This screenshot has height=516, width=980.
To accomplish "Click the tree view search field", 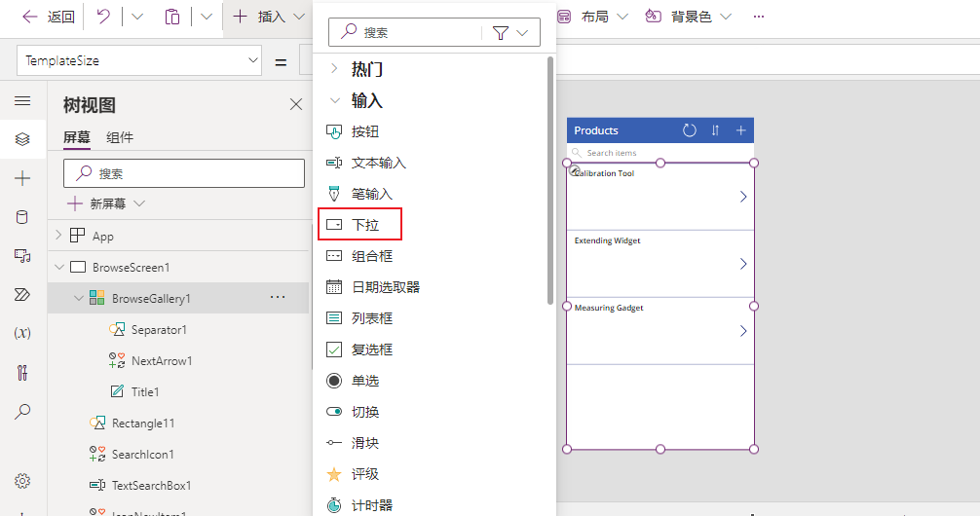I will pyautogui.click(x=184, y=173).
